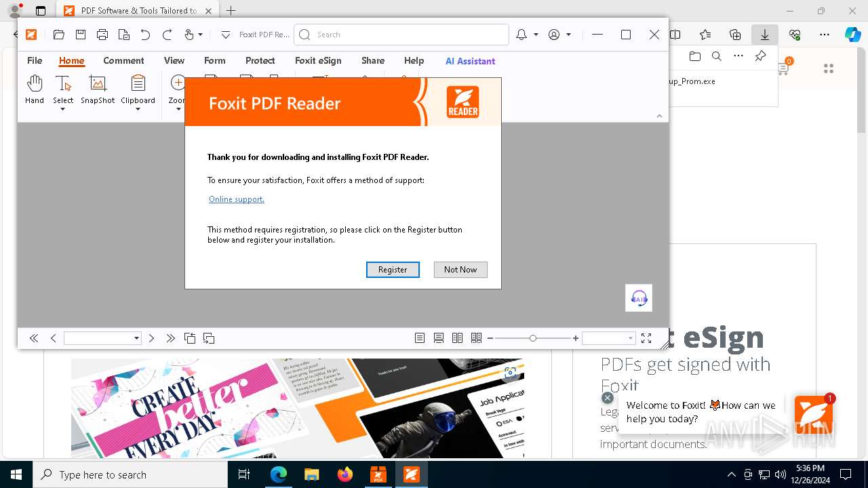Open the File menu
Image resolution: width=868 pixels, height=488 pixels.
coord(35,60)
